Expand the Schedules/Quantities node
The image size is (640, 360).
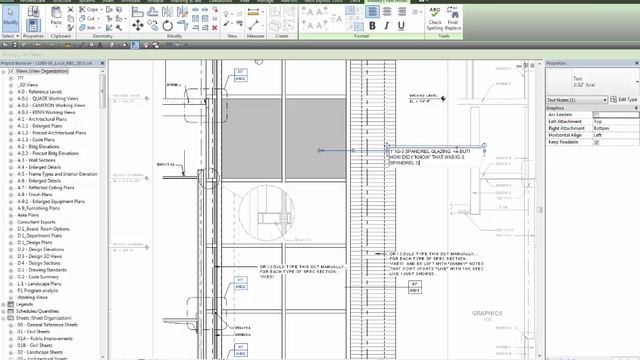[3, 311]
